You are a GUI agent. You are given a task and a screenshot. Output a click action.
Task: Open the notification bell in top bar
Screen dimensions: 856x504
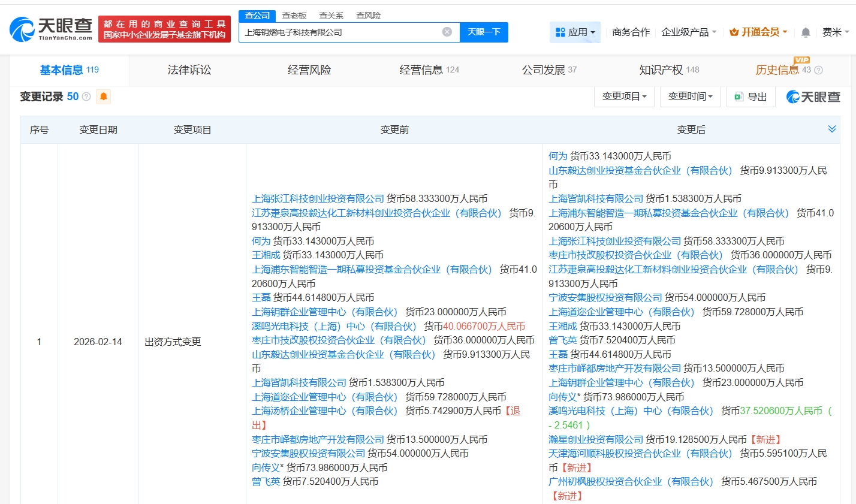(806, 32)
